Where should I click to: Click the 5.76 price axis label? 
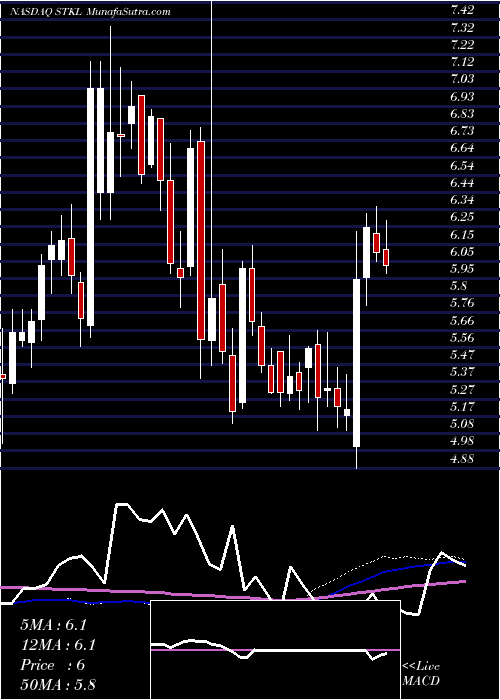[x=462, y=304]
